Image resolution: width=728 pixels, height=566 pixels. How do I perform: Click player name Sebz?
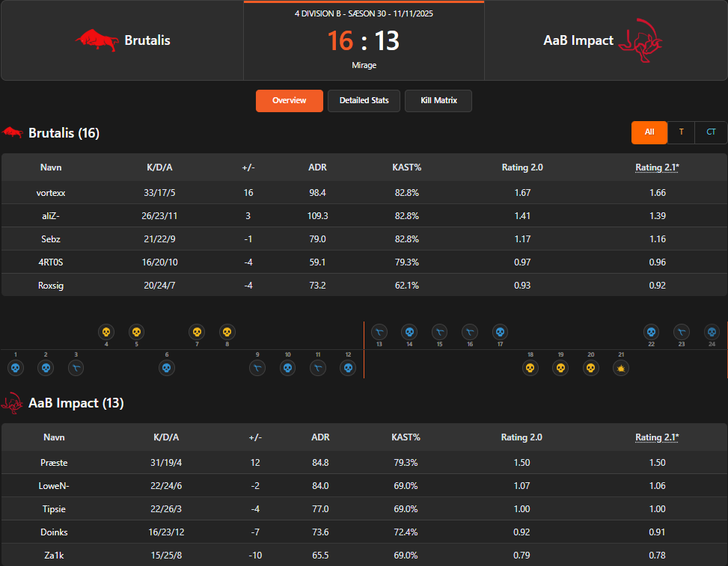pos(51,239)
